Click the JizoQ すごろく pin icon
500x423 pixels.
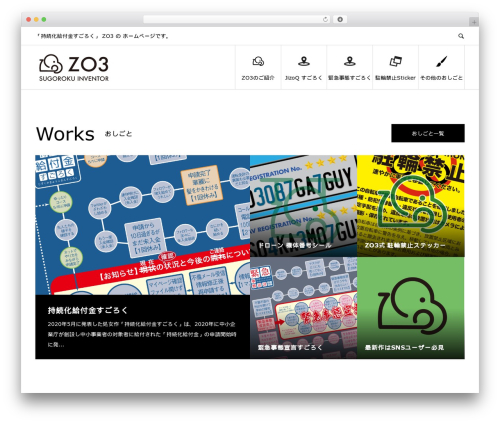pyautogui.click(x=304, y=61)
